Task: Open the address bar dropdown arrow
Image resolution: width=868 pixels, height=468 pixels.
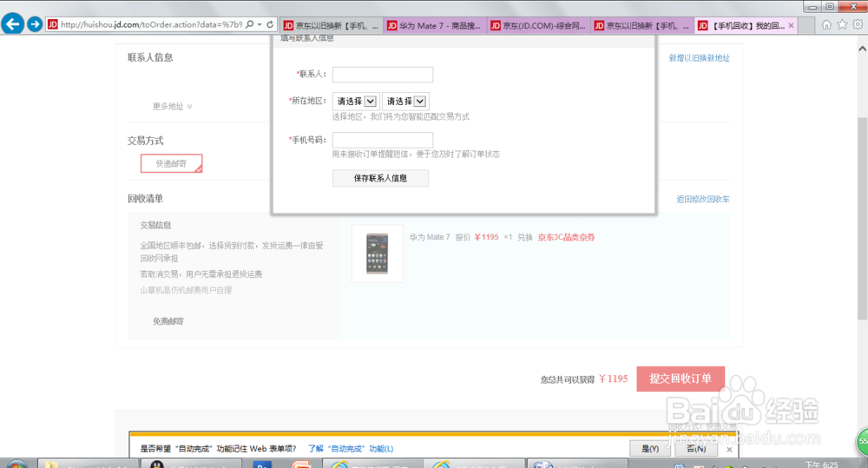Action: click(260, 24)
